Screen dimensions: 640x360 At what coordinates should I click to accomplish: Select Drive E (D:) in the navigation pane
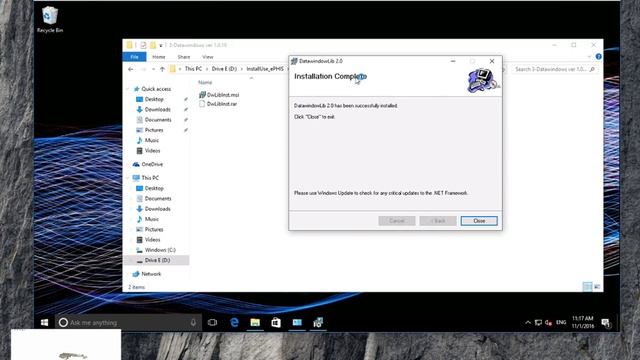click(x=157, y=260)
